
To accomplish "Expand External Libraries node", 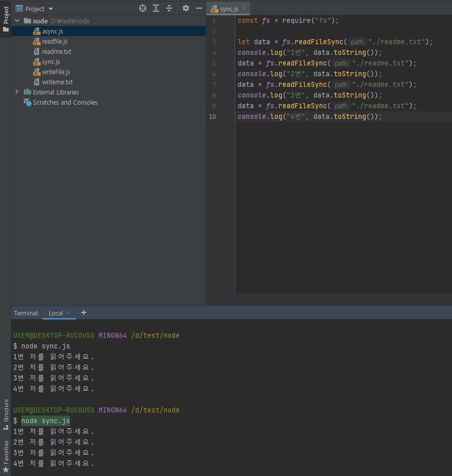I will pyautogui.click(x=17, y=92).
